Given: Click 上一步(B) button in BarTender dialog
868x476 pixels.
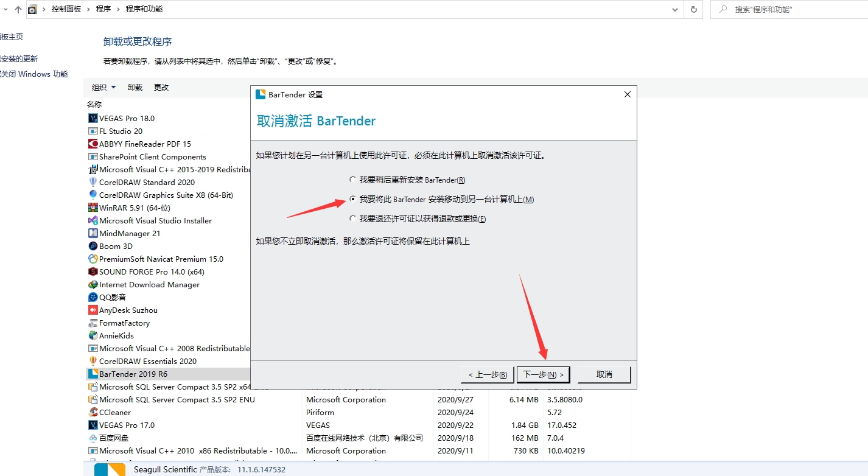Looking at the screenshot, I should tap(488, 374).
